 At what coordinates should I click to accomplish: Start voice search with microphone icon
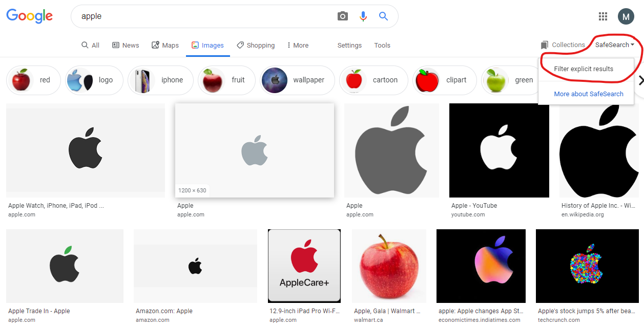point(363,16)
